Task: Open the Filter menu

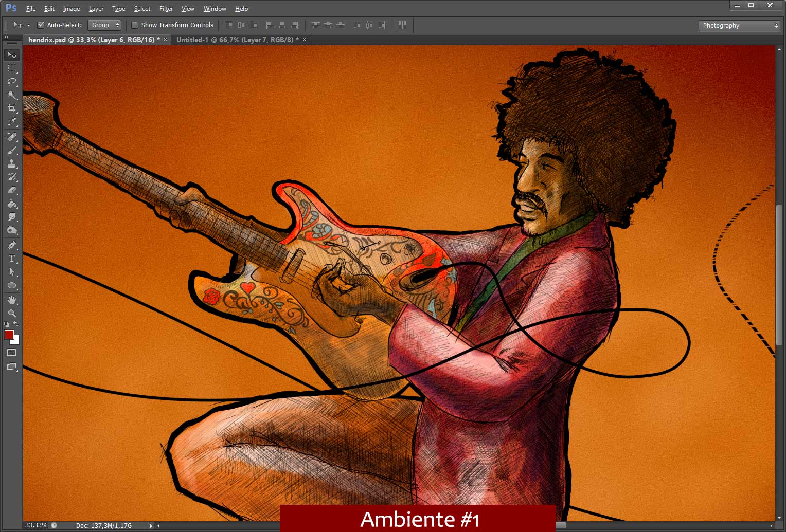Action: [x=166, y=9]
